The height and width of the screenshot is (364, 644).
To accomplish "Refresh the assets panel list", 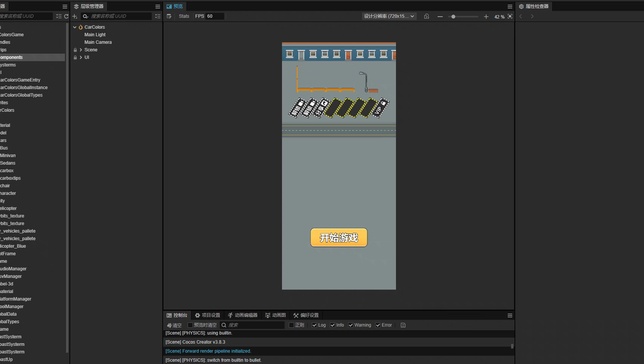I will coord(66,16).
